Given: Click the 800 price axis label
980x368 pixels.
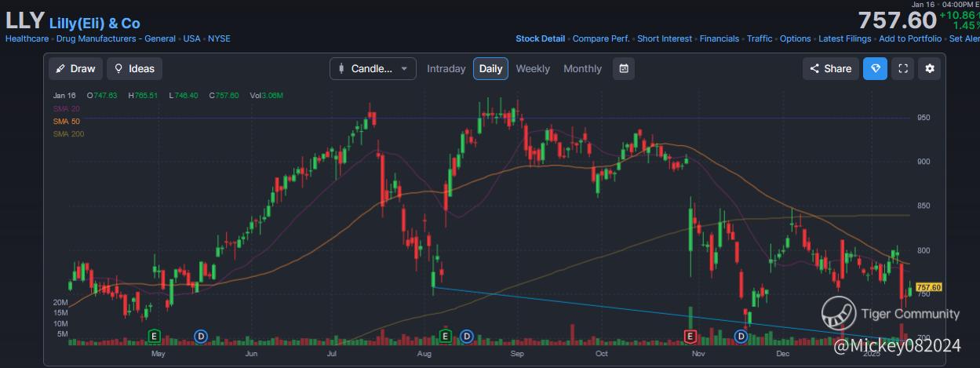Looking at the screenshot, I should pyautogui.click(x=924, y=251).
